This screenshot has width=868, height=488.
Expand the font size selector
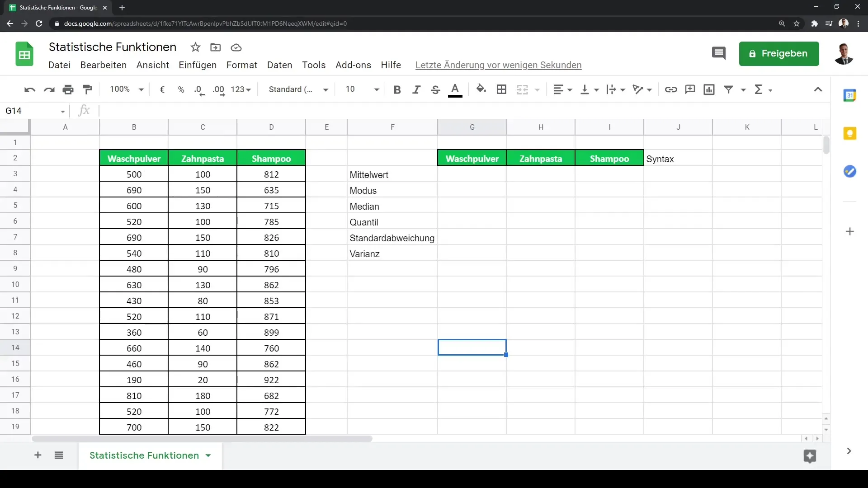tap(376, 90)
